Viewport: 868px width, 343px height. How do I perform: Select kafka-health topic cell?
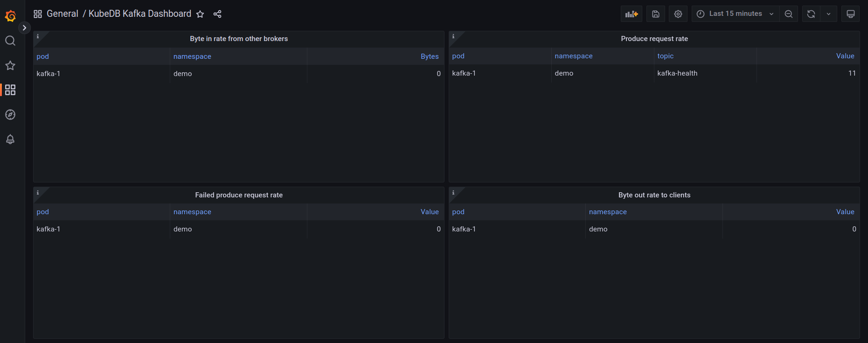click(x=705, y=73)
